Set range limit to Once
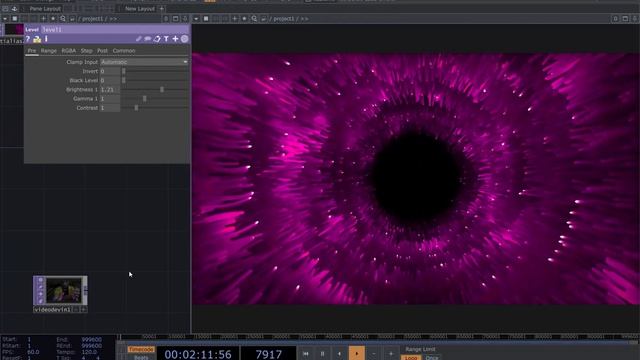Screen dimensions: 640x360 pos(432,358)
